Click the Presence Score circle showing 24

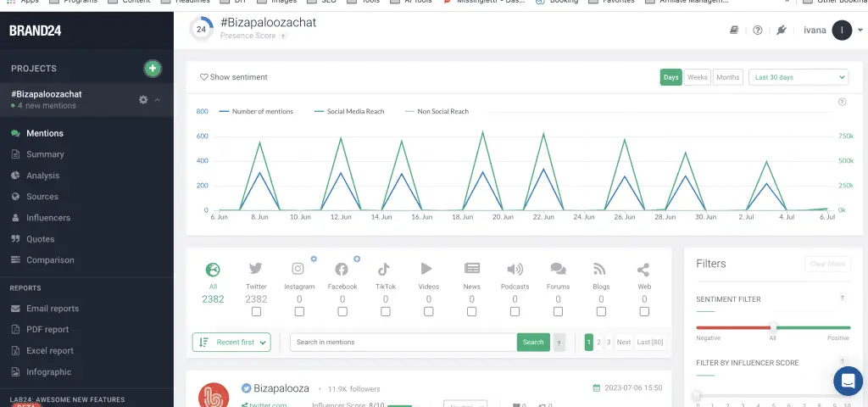click(x=201, y=30)
